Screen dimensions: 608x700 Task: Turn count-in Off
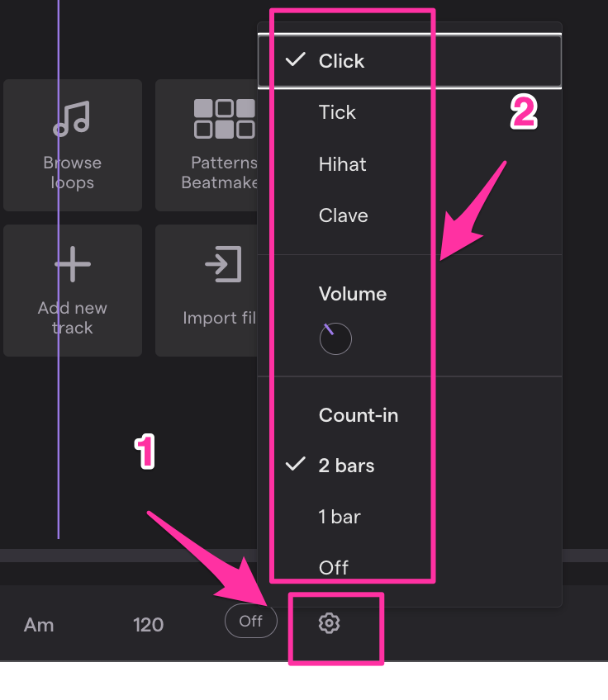[x=334, y=567]
